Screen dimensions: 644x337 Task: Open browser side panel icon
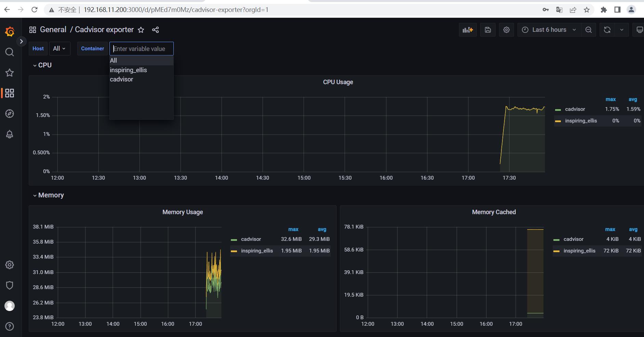tap(617, 10)
